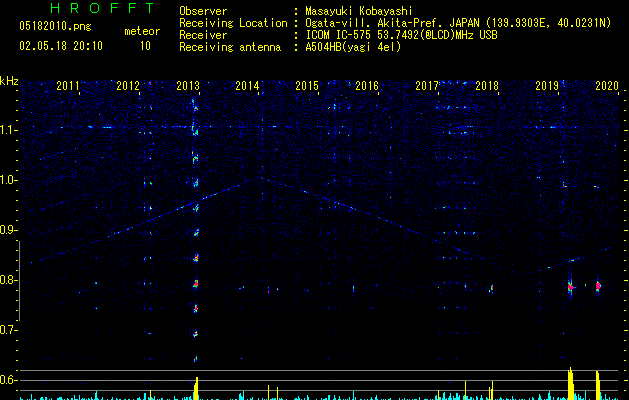Click the 2019 time axis label
The image size is (629, 400).
[x=547, y=86]
